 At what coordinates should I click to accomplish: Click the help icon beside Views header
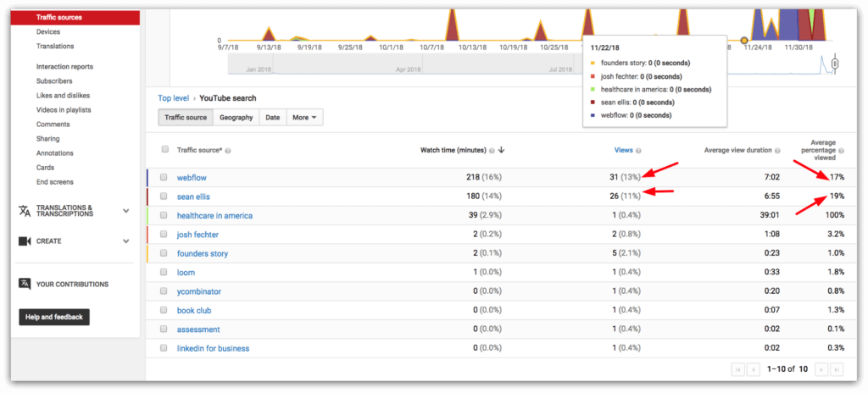pos(638,151)
